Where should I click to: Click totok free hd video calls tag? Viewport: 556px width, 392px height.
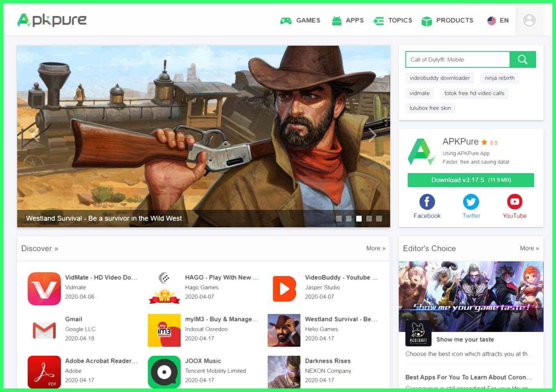(x=474, y=93)
